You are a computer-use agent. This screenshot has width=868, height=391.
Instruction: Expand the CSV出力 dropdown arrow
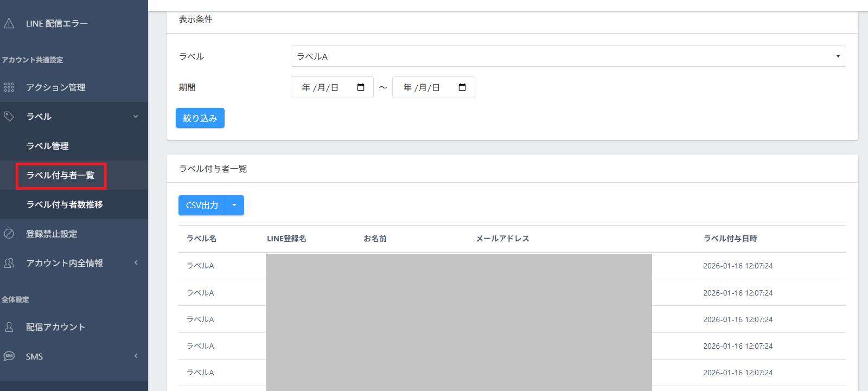point(234,206)
